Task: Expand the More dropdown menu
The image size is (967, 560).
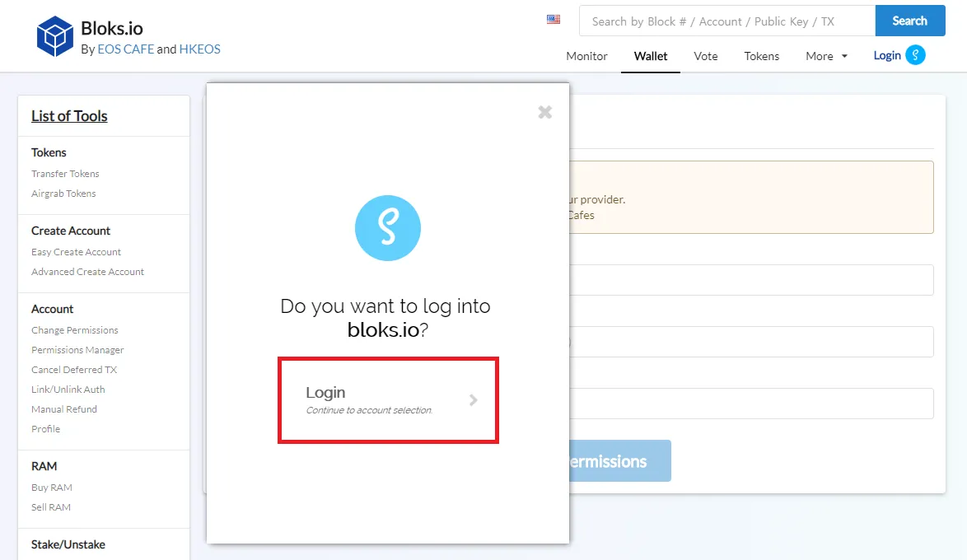Action: click(826, 56)
